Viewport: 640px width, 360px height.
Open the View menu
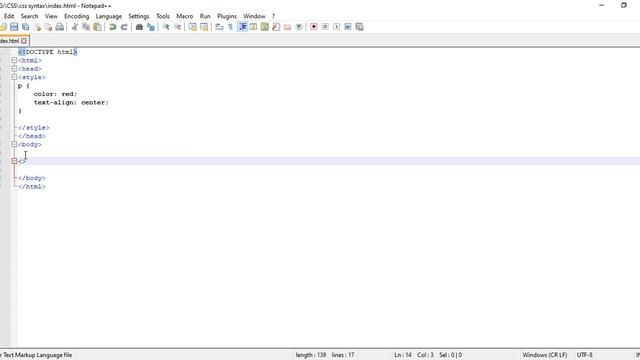click(x=51, y=16)
